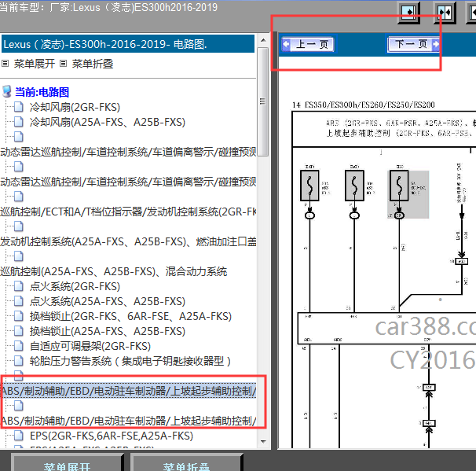The image size is (476, 471).
Task: Click the top toolbar split-panes arrows icon
Action: point(445,13)
